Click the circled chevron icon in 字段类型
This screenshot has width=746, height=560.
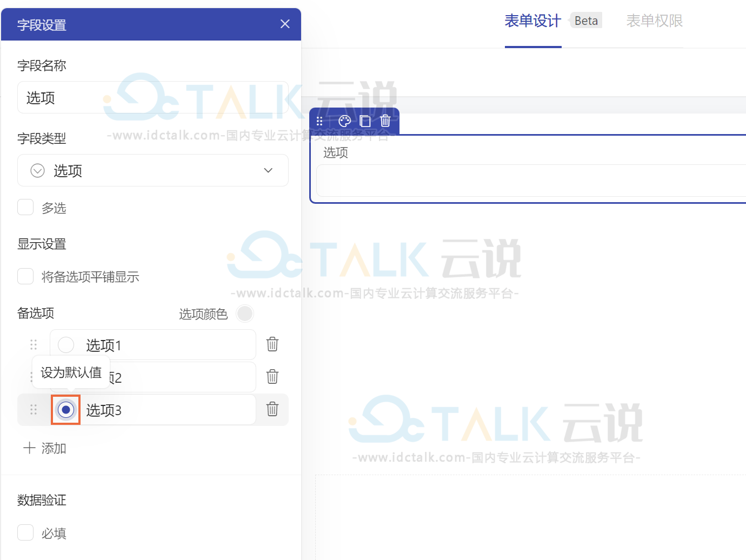(37, 171)
